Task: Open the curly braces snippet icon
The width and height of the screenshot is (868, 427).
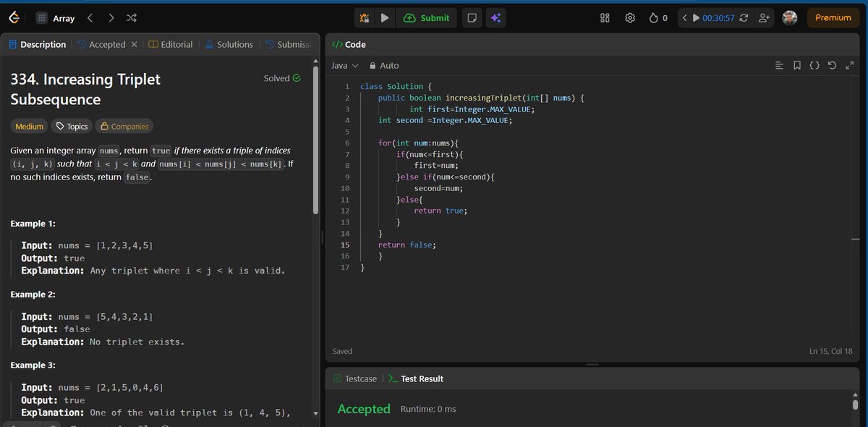Action: pyautogui.click(x=814, y=65)
